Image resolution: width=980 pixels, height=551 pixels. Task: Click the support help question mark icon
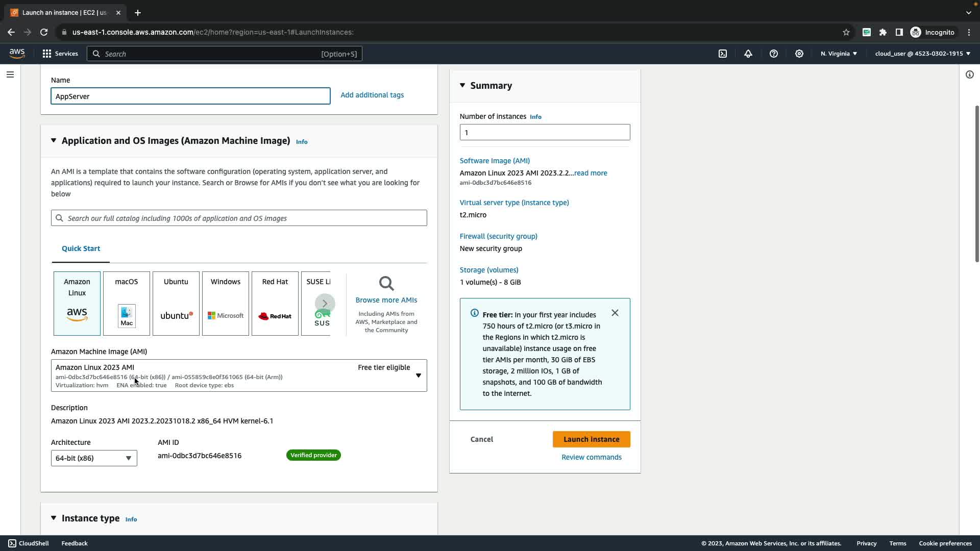(774, 54)
